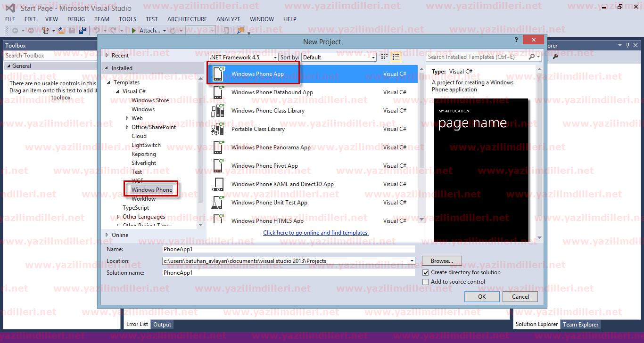The image size is (644, 343).
Task: Switch to the Error List tab
Action: pyautogui.click(x=137, y=324)
